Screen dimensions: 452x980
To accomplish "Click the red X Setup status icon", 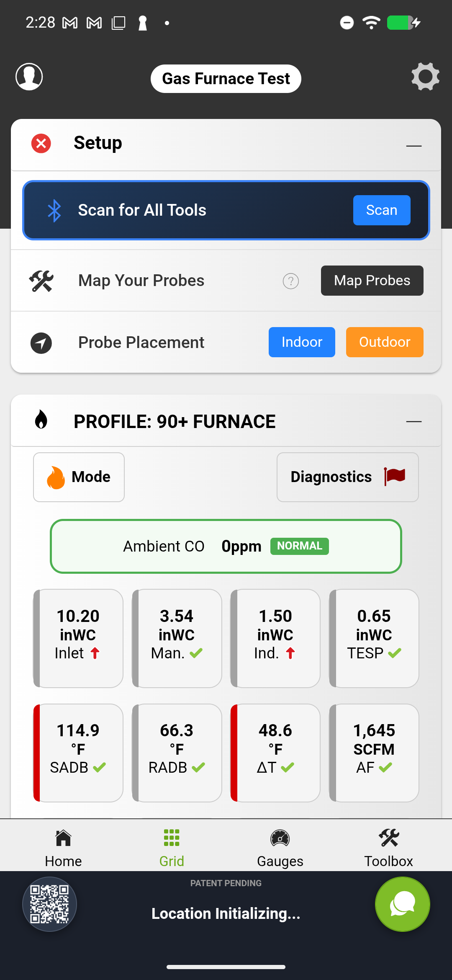I will click(x=41, y=144).
